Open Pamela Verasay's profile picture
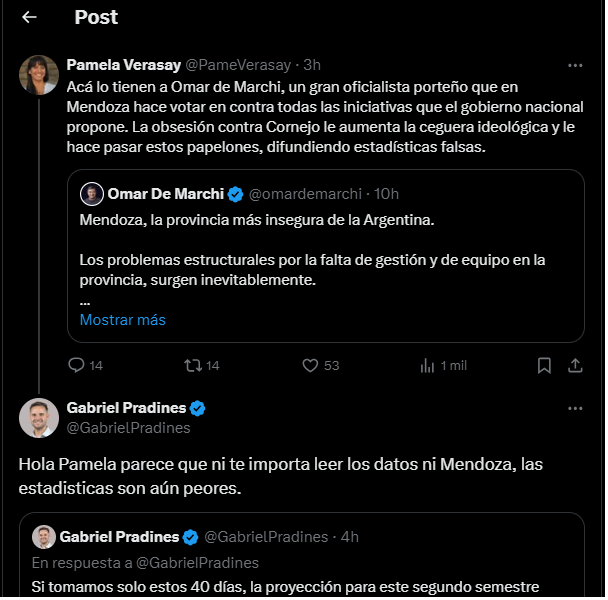Viewport: 608px width, 600px height. pos(39,75)
